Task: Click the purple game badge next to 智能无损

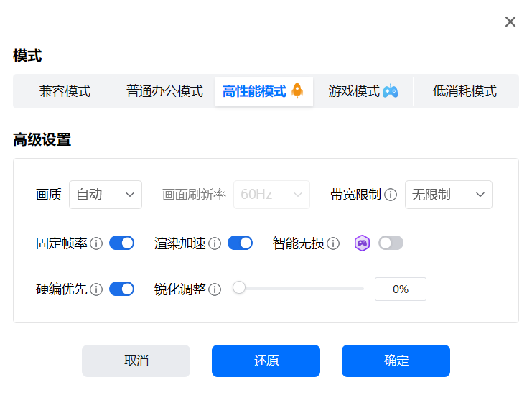Action: pyautogui.click(x=362, y=243)
